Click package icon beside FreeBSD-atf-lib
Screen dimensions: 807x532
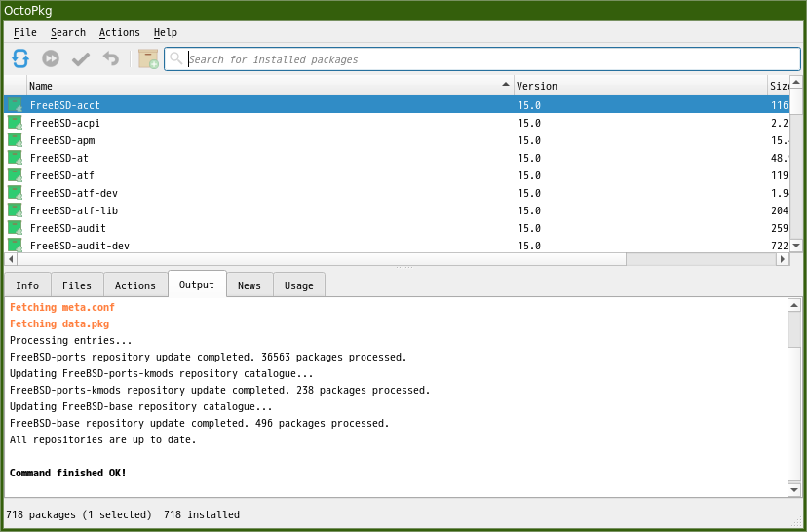tap(15, 209)
